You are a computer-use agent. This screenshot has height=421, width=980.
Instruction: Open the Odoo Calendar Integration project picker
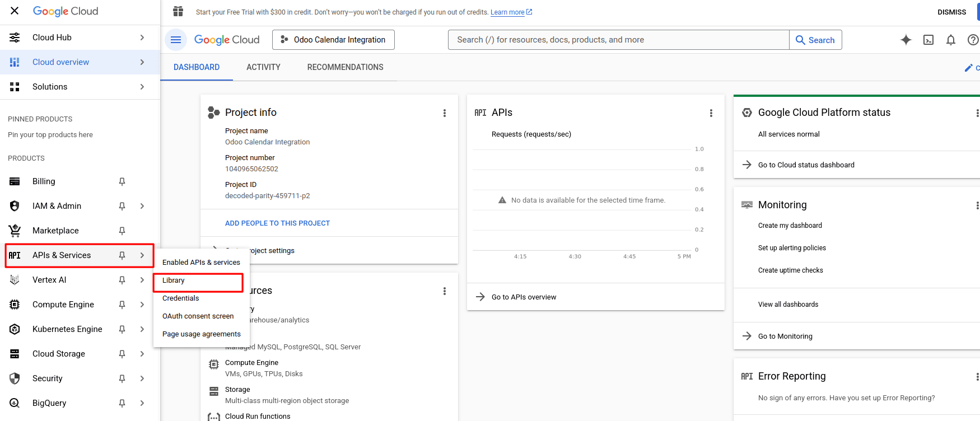pyautogui.click(x=333, y=40)
